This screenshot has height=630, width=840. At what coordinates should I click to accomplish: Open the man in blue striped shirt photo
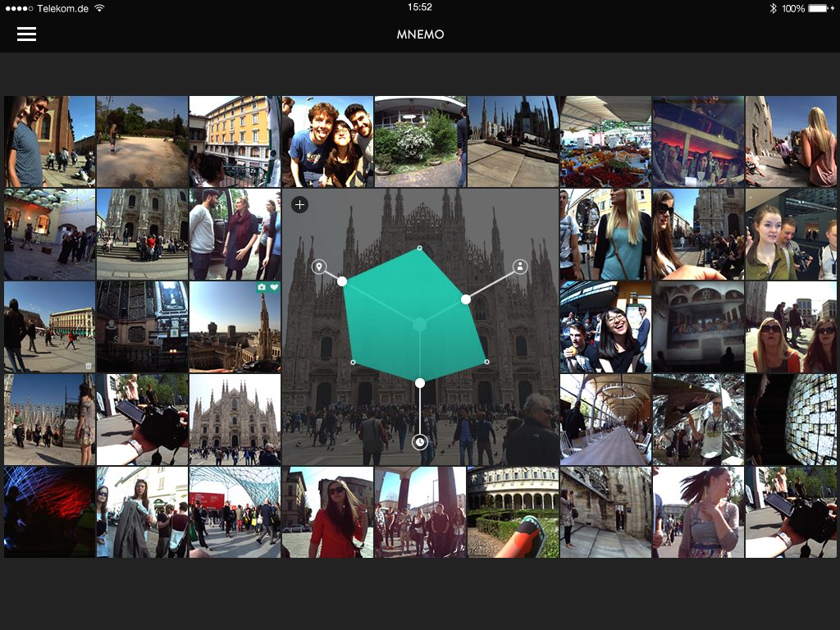coord(49,141)
